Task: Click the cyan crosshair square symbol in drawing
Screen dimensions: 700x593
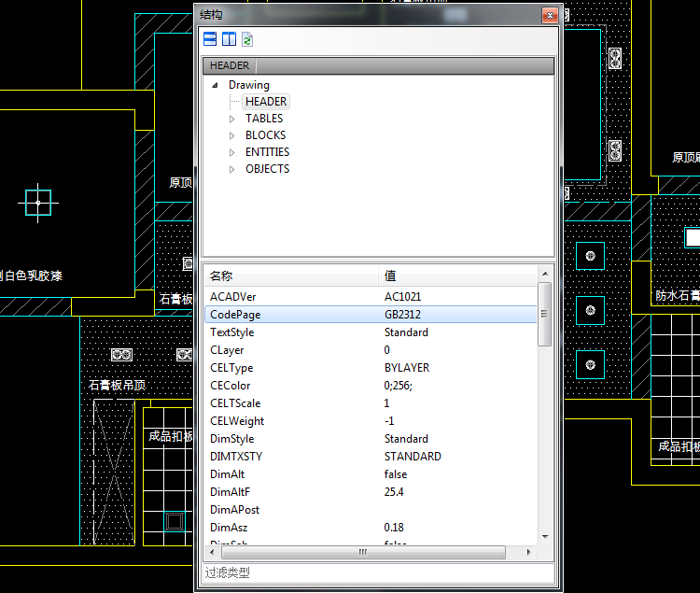Action: [x=38, y=203]
